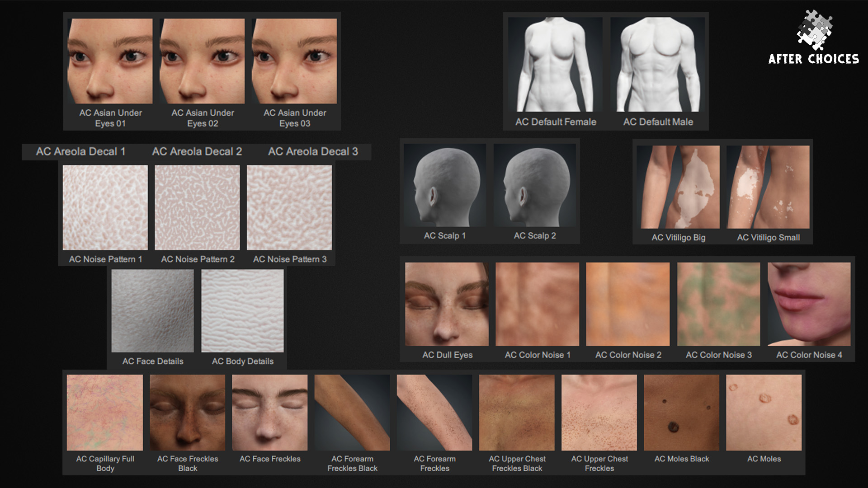Switch to AC Areola Decal 3 label

pos(313,151)
